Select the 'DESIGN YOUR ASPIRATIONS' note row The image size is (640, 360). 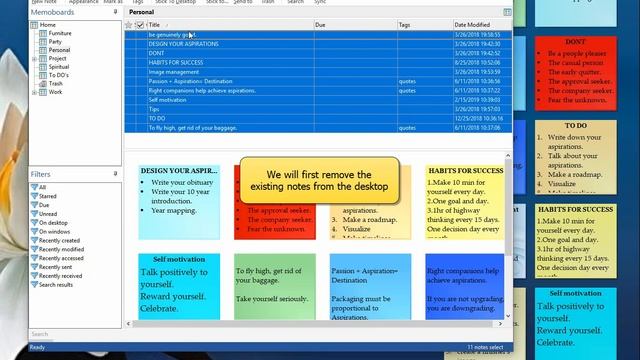pos(318,44)
